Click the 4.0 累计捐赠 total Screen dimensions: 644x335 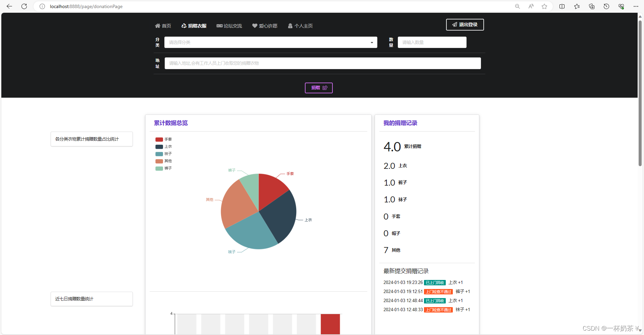(402, 147)
